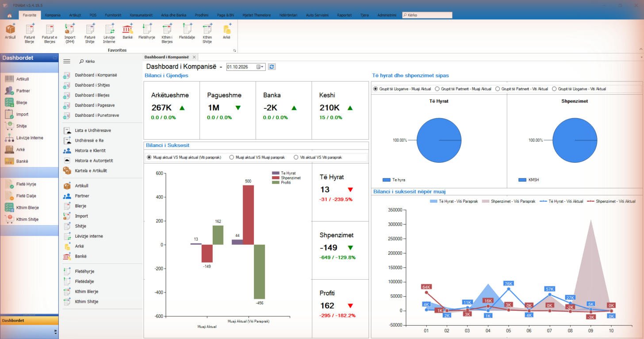
Task: Open Faturë Shitje ribbon icon
Action: 90,34
